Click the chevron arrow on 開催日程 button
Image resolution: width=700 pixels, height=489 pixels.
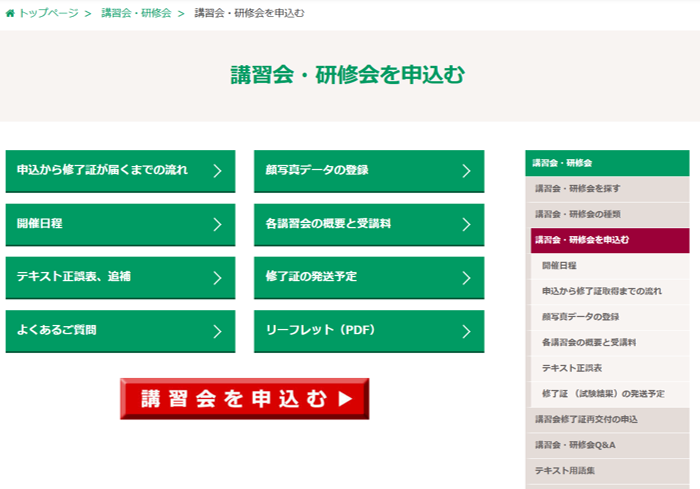[x=217, y=224]
